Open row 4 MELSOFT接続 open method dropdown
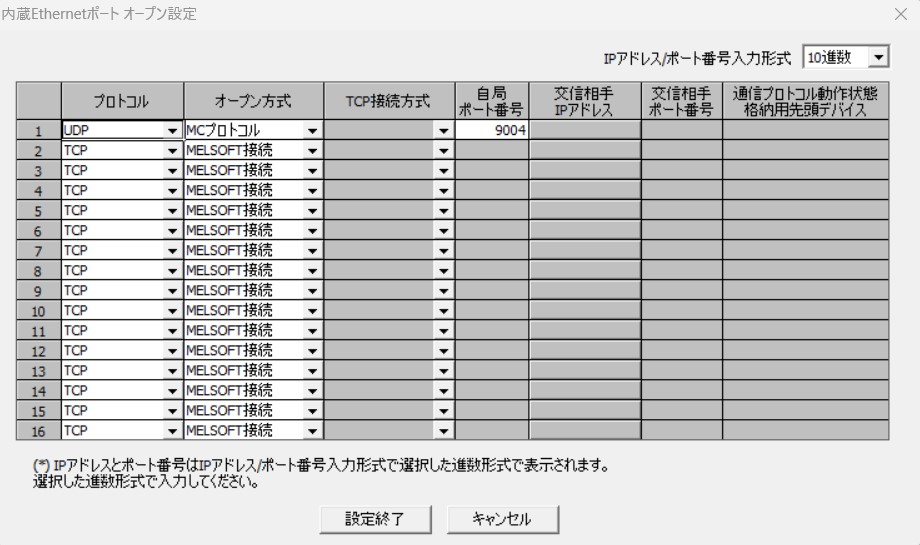Screen dimensions: 920x545 pyautogui.click(x=253, y=191)
